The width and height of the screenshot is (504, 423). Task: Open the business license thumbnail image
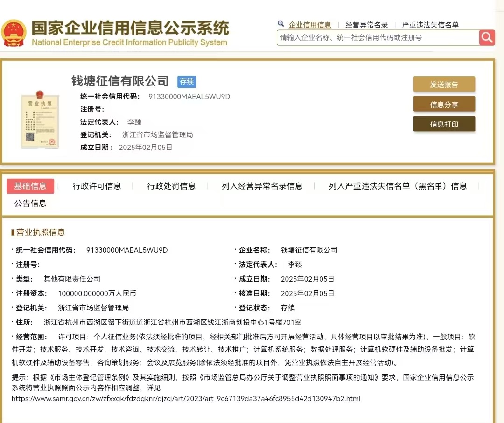[40, 119]
